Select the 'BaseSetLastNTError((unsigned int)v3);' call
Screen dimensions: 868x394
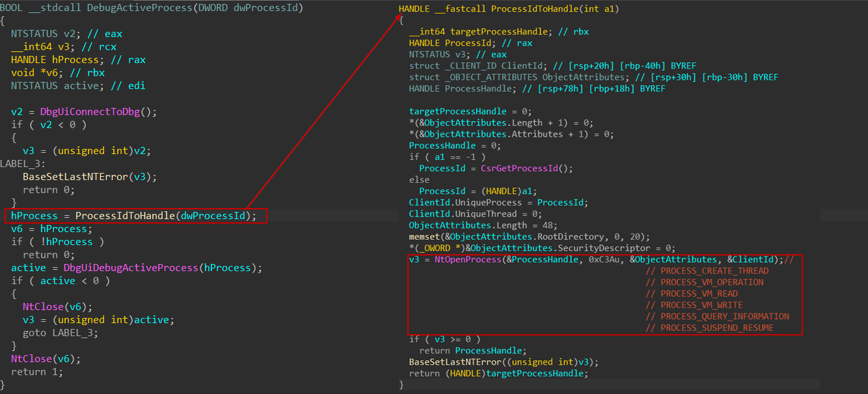click(504, 361)
